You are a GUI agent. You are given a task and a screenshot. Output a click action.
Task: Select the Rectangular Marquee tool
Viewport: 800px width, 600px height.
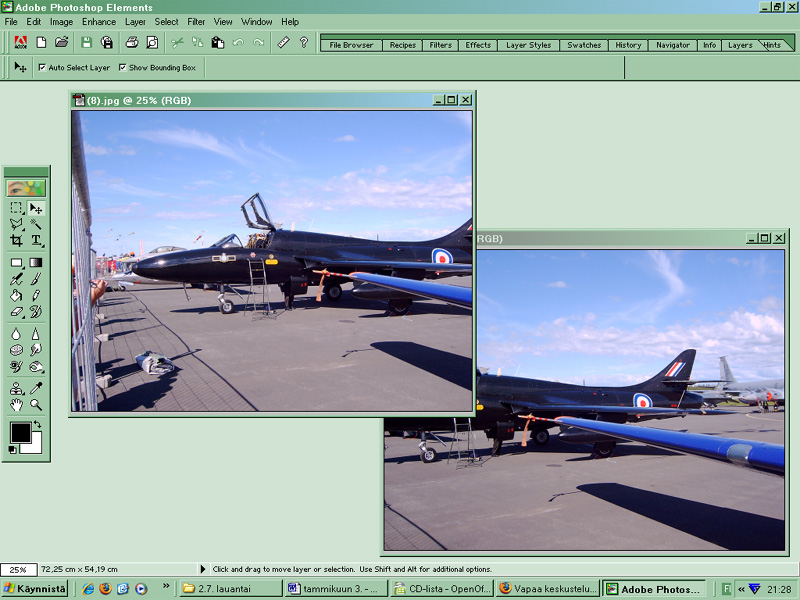(16, 208)
